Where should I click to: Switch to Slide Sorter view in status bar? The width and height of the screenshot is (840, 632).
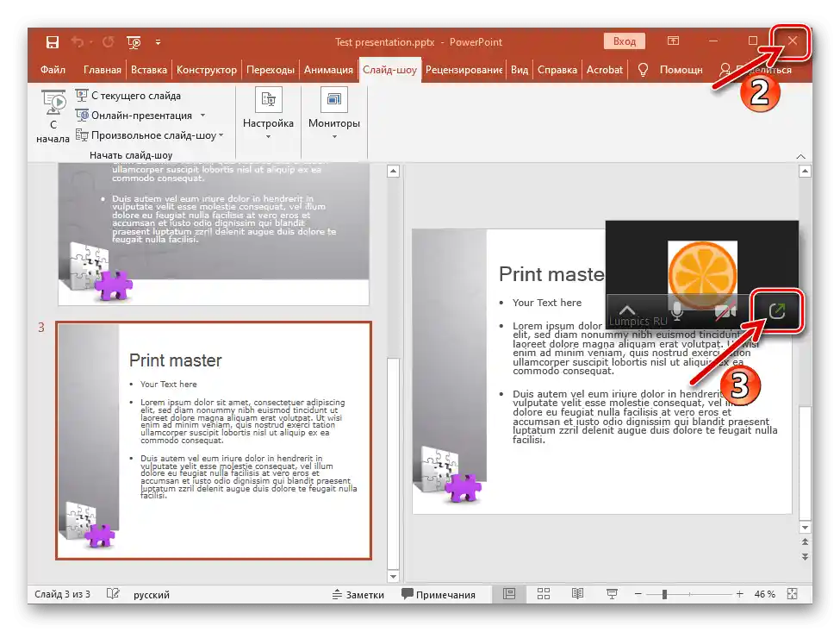click(544, 594)
